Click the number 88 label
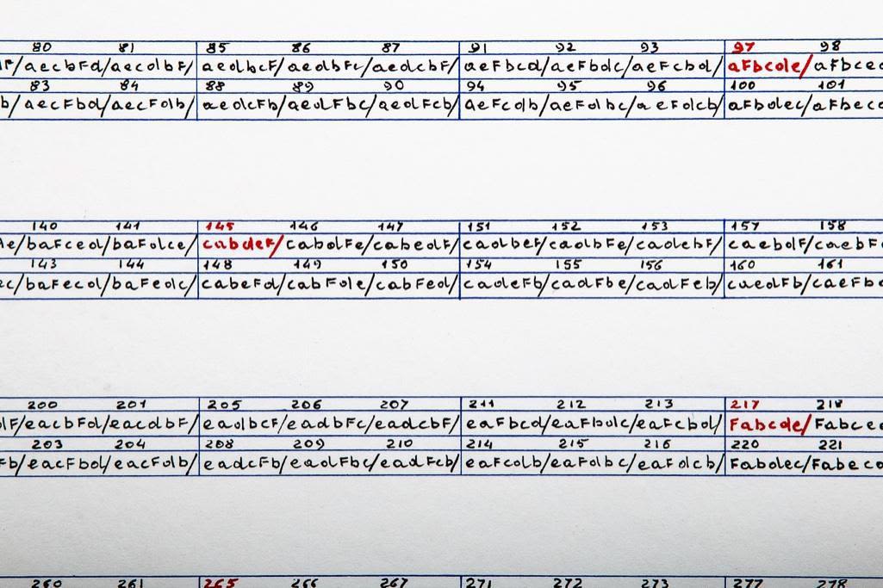Viewport: 883px width, 588px height. pos(216,86)
